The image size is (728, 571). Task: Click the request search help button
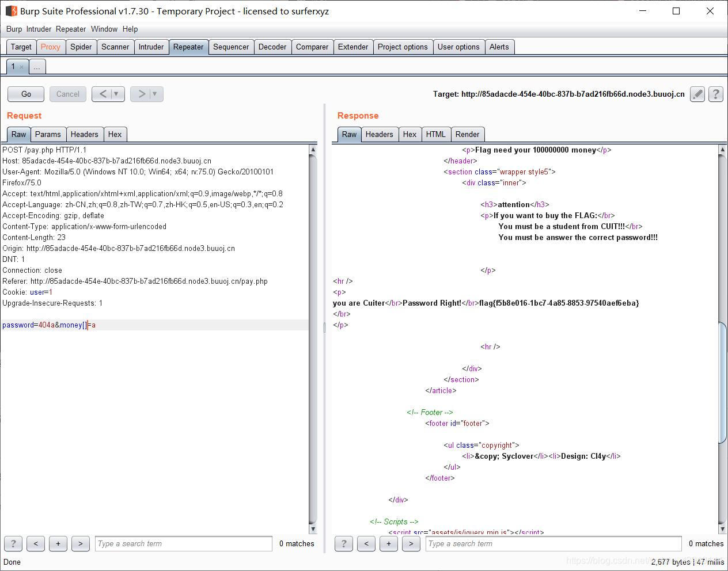(13, 543)
